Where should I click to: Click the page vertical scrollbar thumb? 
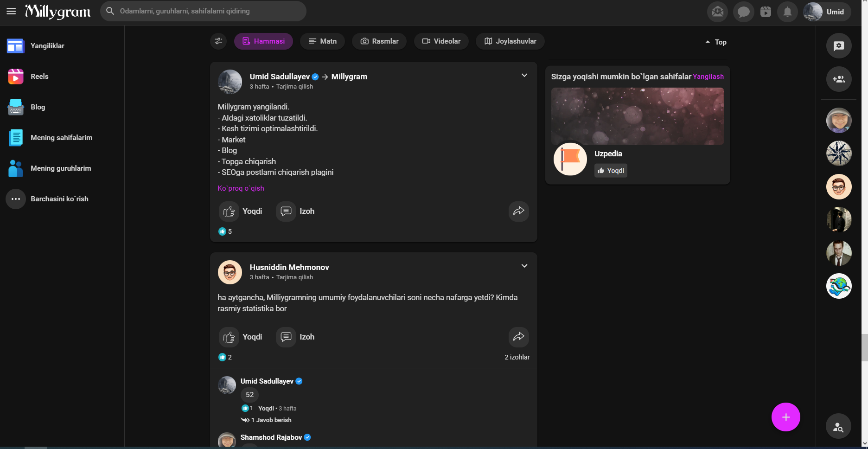coord(864,347)
